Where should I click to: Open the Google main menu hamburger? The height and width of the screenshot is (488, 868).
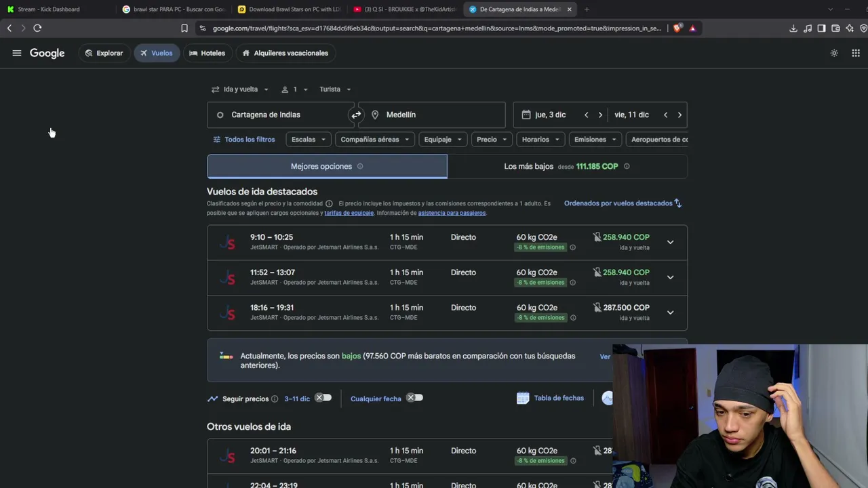click(x=17, y=53)
